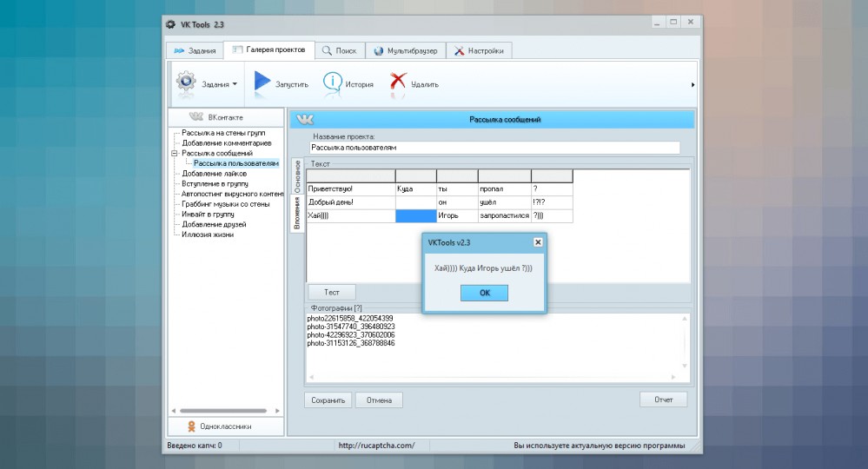868x469 pixels.
Task: Switch to the Задания tab
Action: click(x=195, y=50)
